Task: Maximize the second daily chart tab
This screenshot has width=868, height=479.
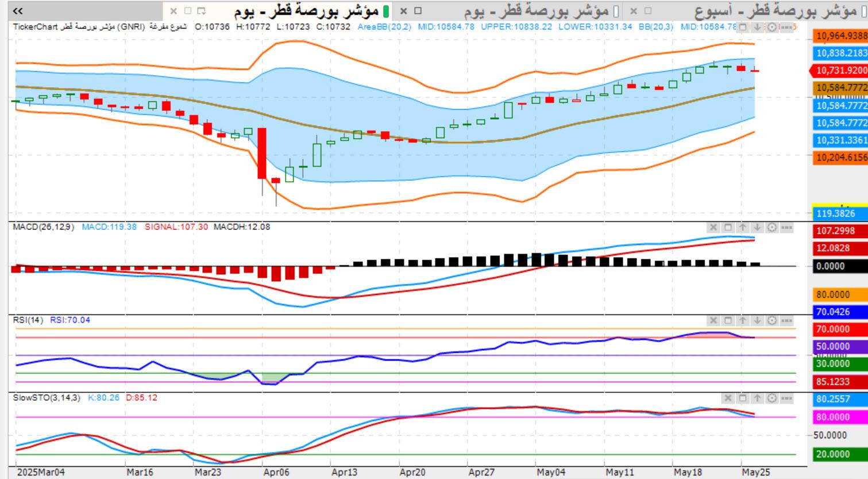Action: 418,11
